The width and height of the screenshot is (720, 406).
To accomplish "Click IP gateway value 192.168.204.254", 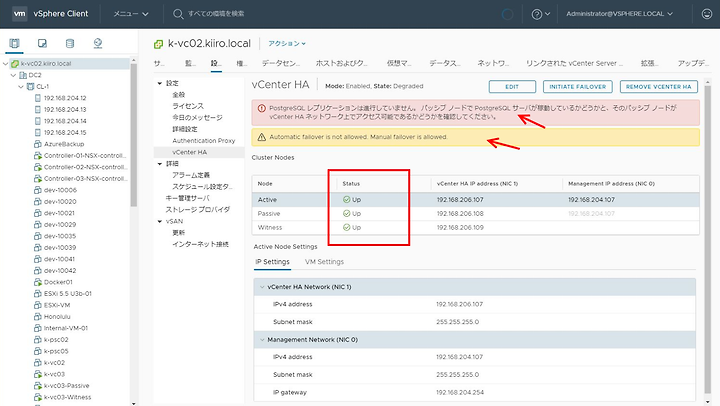I will pos(460,393).
